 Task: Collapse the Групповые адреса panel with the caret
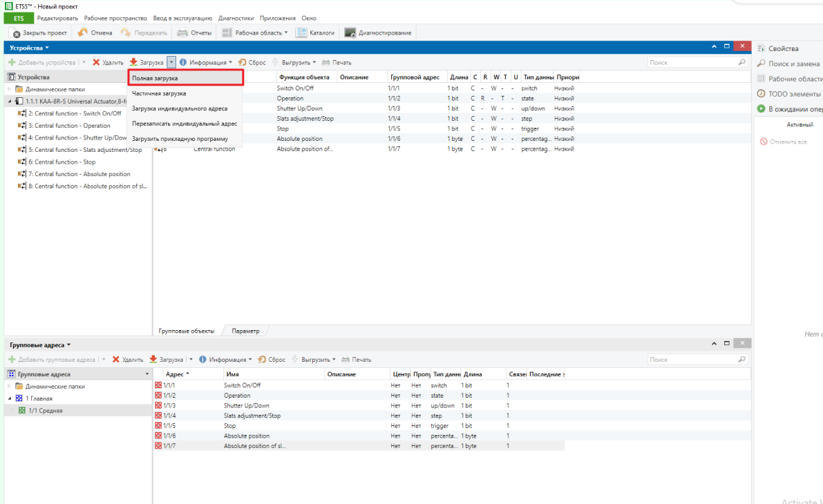click(714, 343)
